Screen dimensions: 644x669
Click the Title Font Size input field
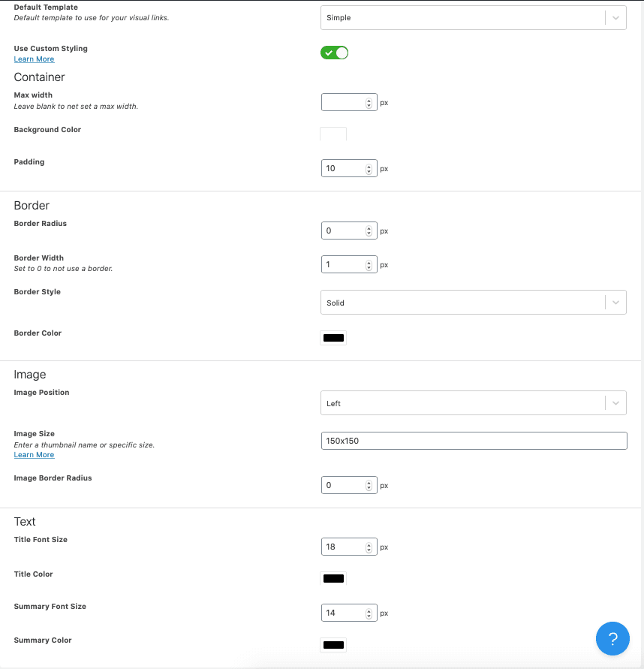tap(342, 547)
